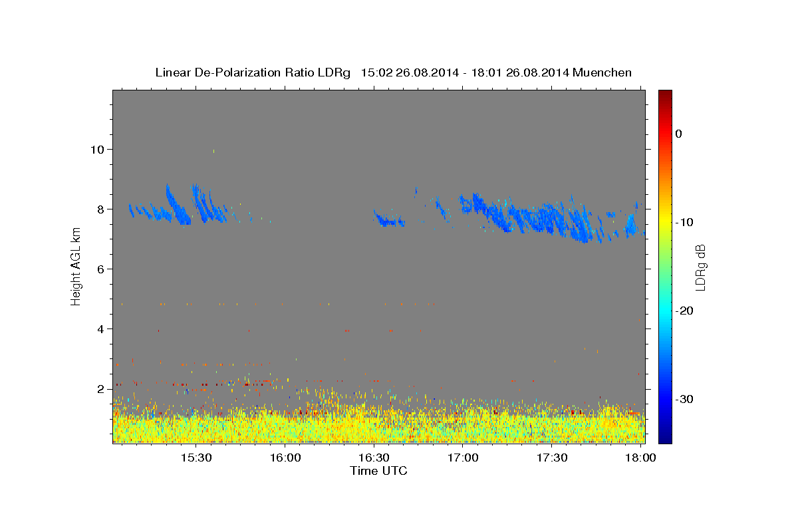Screen dimensions: 798x532
Task: Click the '15:30' time tick label
Action: 197,458
